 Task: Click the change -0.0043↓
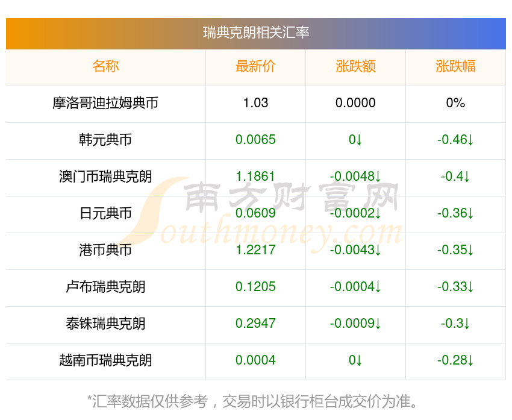(x=355, y=250)
